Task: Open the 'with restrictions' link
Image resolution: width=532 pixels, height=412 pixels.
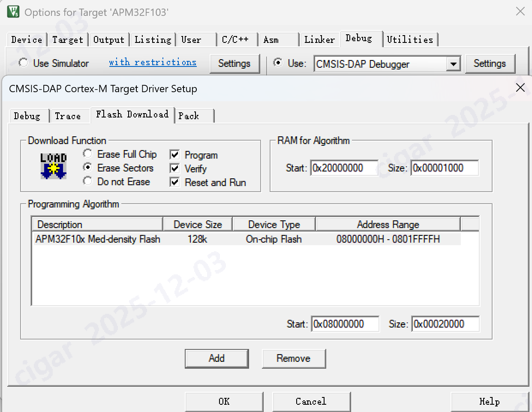Action: (153, 62)
